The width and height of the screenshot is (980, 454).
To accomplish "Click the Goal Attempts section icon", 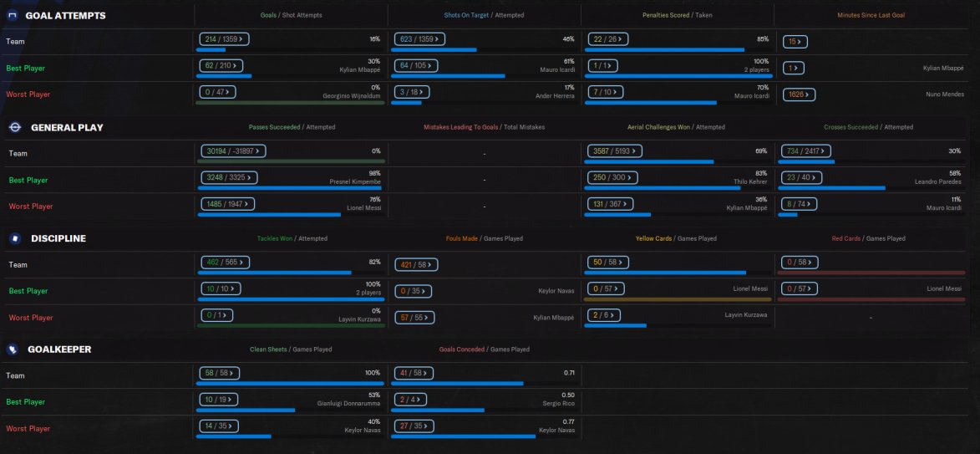I will (12, 16).
